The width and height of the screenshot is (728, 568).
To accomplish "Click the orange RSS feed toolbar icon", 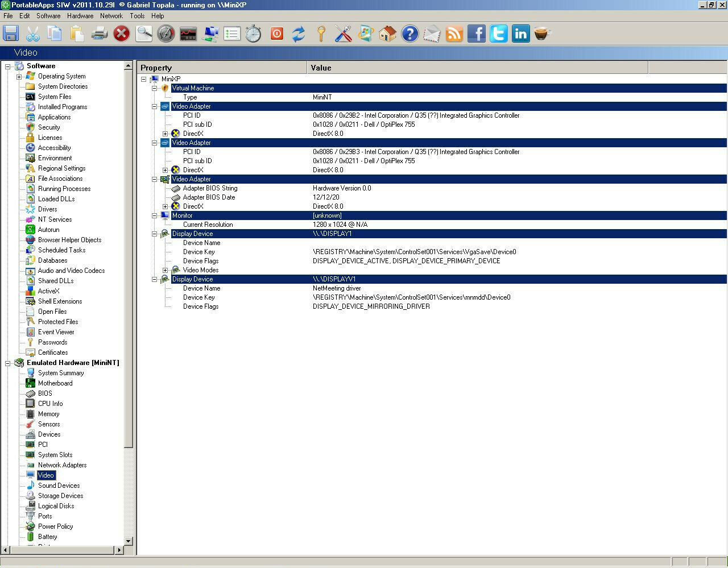I will [x=454, y=34].
